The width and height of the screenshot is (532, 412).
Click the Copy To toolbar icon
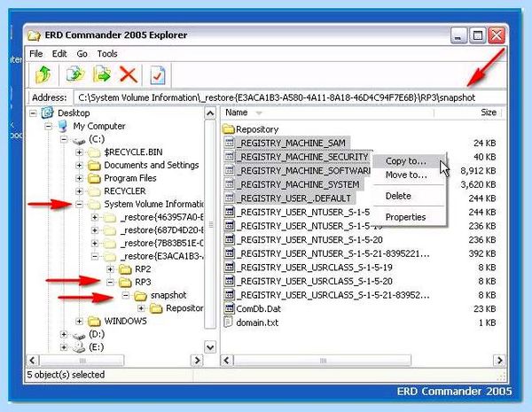coord(75,74)
